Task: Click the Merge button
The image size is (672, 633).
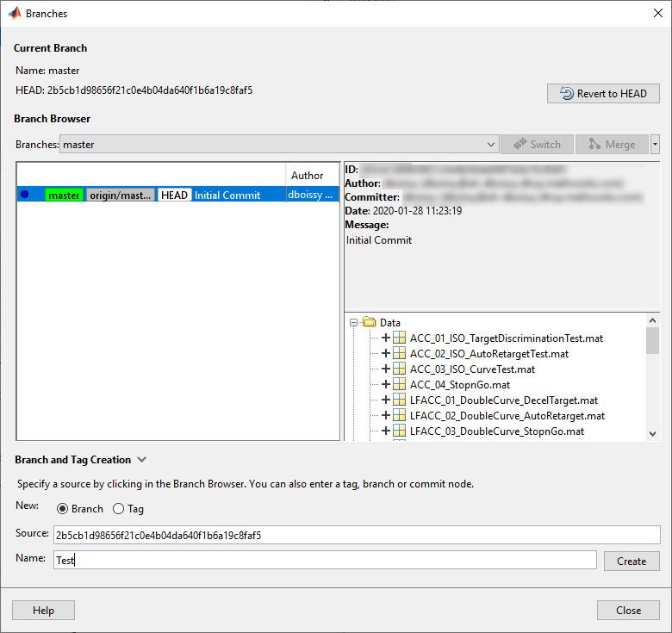Action: [612, 145]
